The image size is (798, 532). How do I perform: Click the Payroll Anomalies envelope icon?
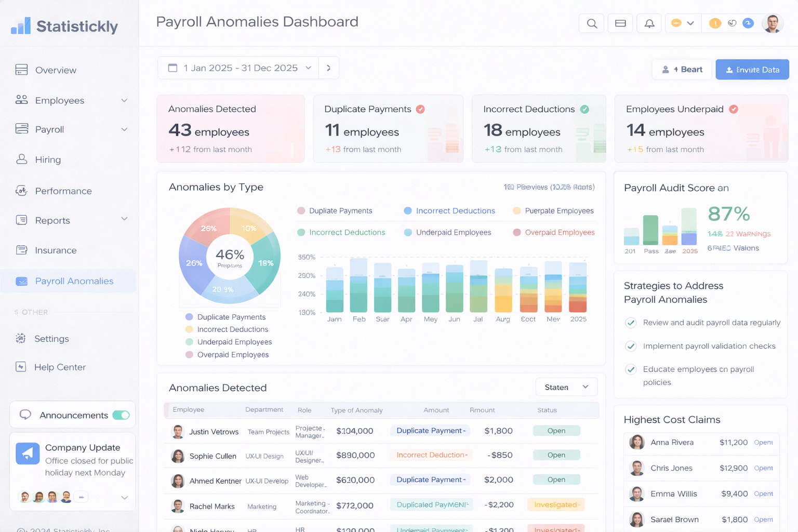(x=21, y=281)
